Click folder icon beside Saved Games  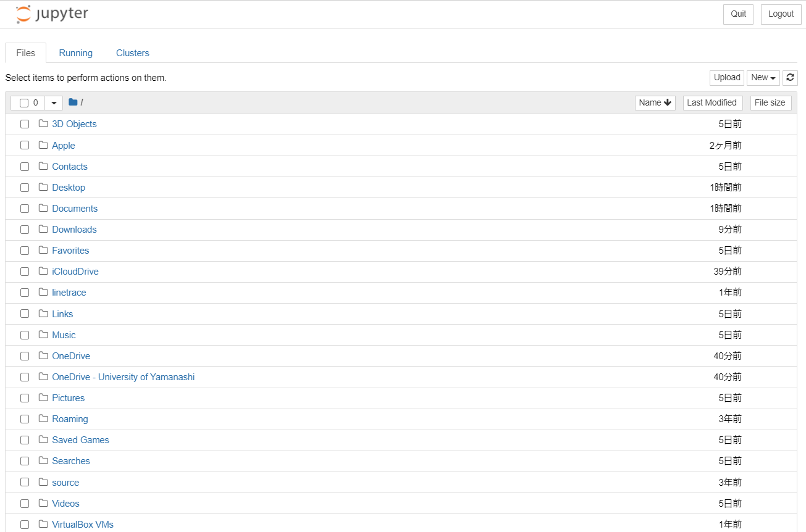tap(43, 439)
